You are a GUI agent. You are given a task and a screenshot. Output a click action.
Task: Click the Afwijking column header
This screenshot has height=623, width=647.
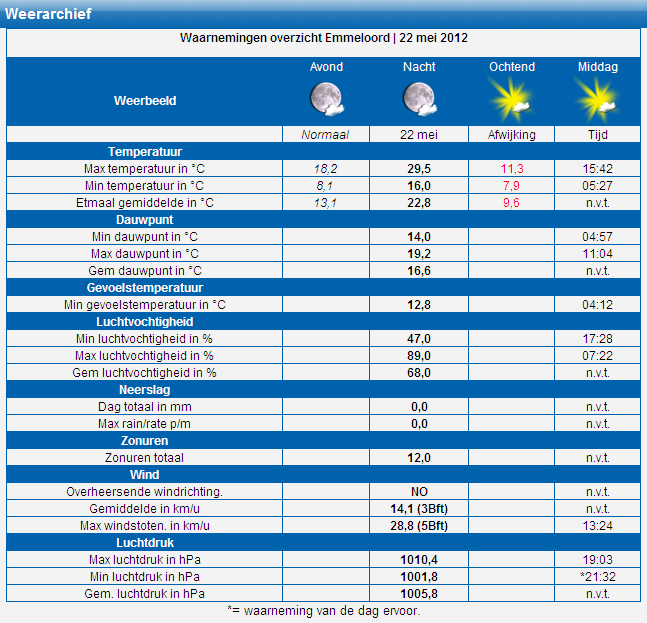[x=512, y=135]
